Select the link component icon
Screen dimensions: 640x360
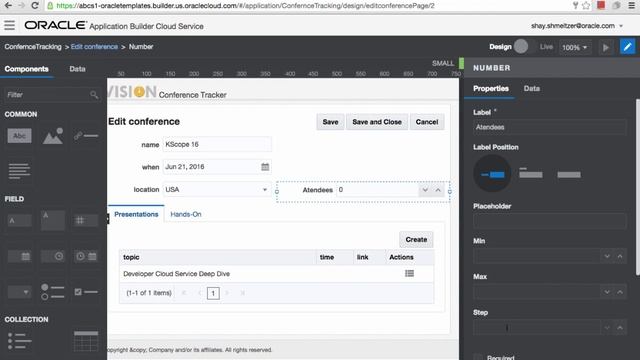86,136
